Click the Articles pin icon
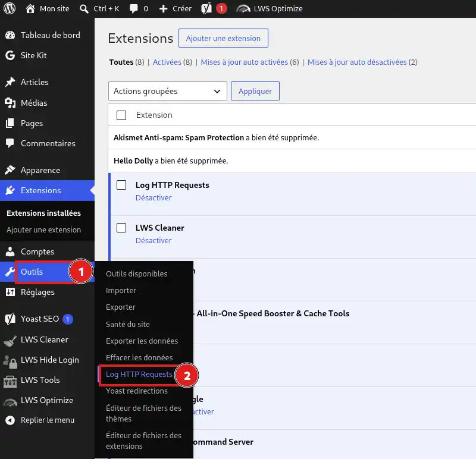This screenshot has width=476, height=459. (x=10, y=82)
